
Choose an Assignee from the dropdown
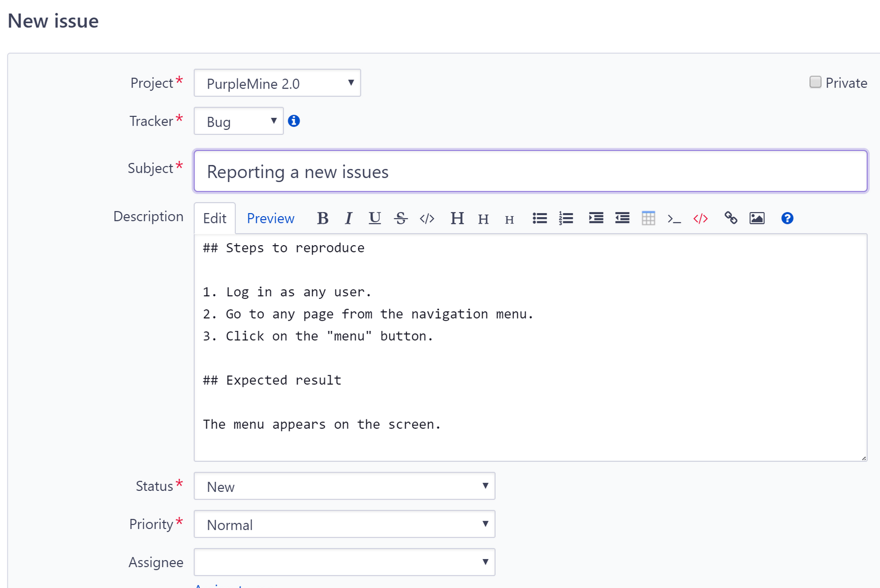point(344,562)
